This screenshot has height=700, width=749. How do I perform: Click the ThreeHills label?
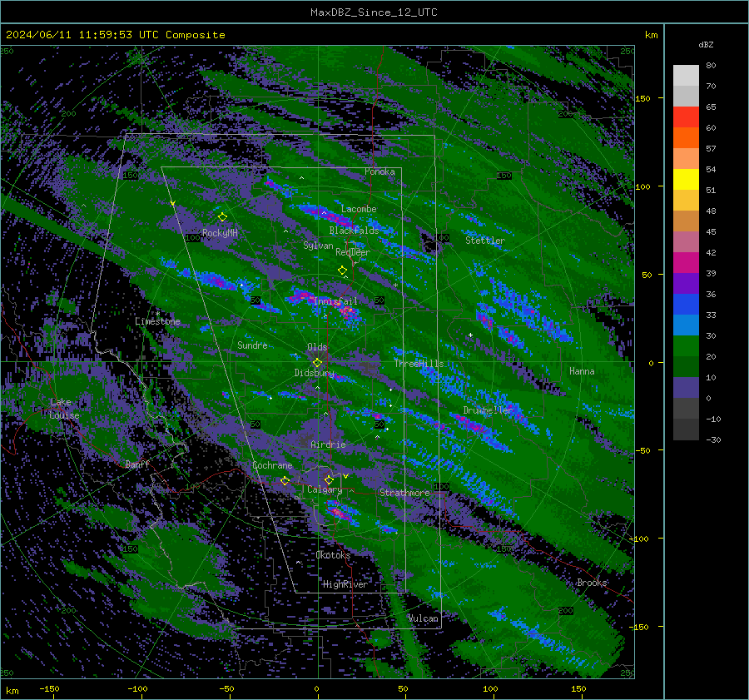419,364
